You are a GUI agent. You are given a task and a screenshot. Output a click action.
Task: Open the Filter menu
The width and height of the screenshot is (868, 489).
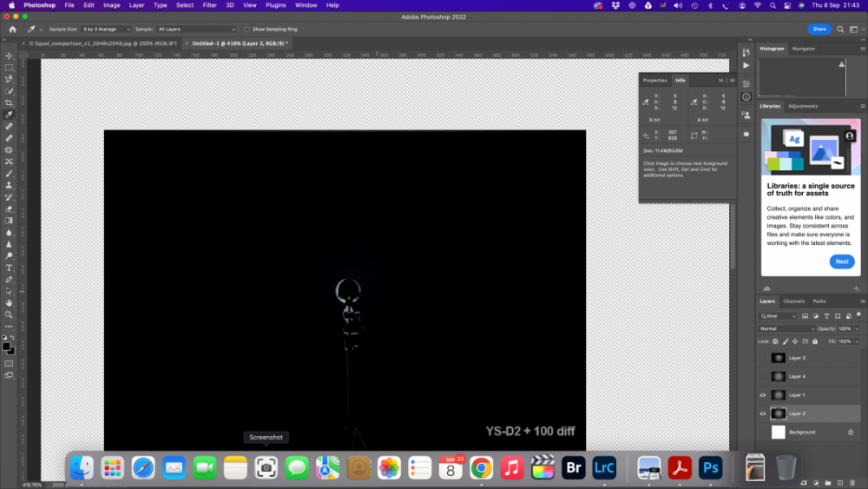tap(209, 5)
